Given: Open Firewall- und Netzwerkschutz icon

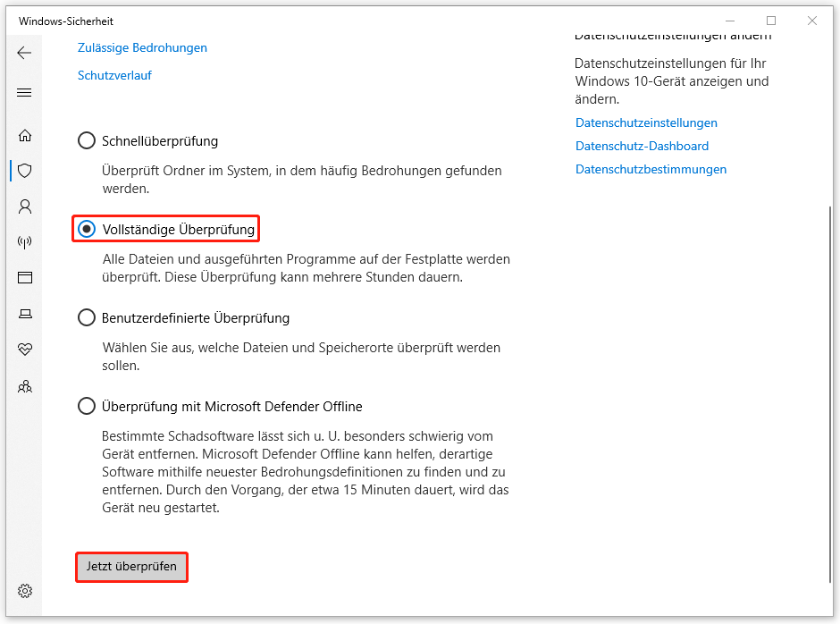Looking at the screenshot, I should [25, 241].
